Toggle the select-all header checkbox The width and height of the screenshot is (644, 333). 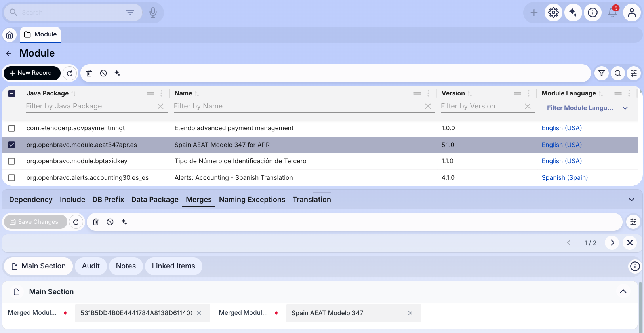pyautogui.click(x=12, y=93)
